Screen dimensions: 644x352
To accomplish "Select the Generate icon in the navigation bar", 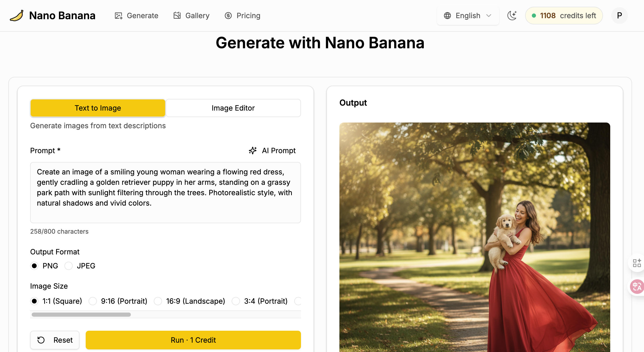I will 119,16.
